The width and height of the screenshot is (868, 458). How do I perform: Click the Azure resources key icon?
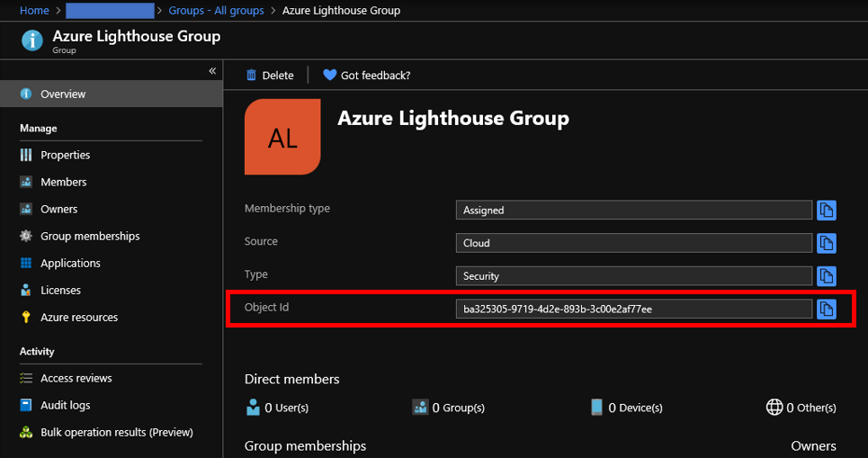tap(26, 317)
